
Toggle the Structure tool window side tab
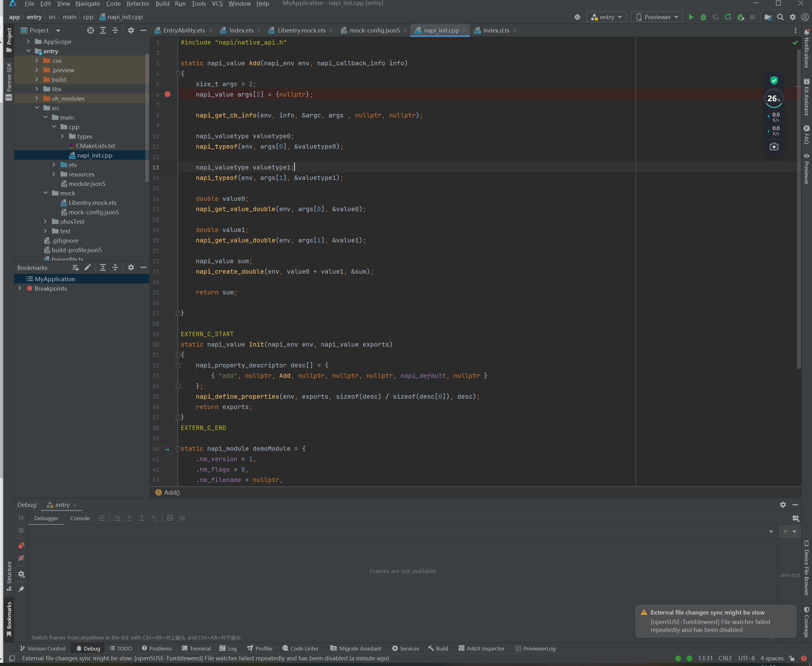pyautogui.click(x=9, y=576)
